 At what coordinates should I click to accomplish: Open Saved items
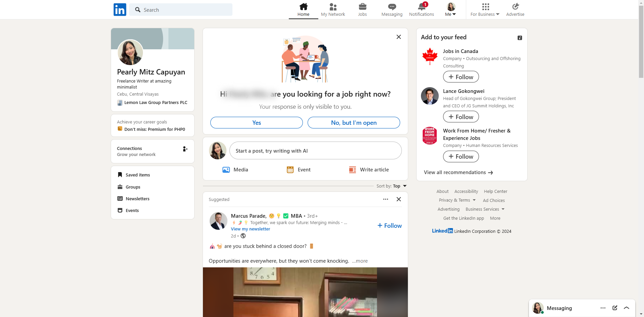click(134, 175)
